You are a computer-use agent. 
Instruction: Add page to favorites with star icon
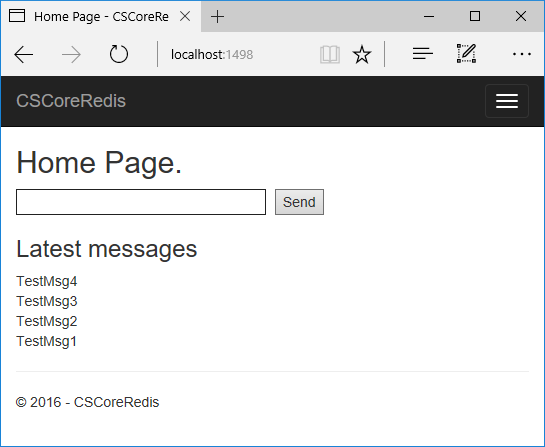coord(362,55)
